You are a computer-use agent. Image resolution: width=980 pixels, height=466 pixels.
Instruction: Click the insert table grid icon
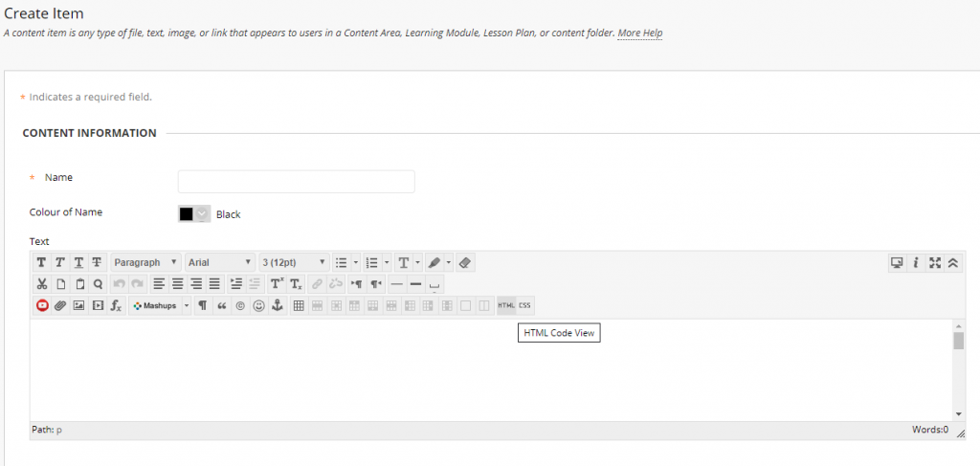(299, 305)
